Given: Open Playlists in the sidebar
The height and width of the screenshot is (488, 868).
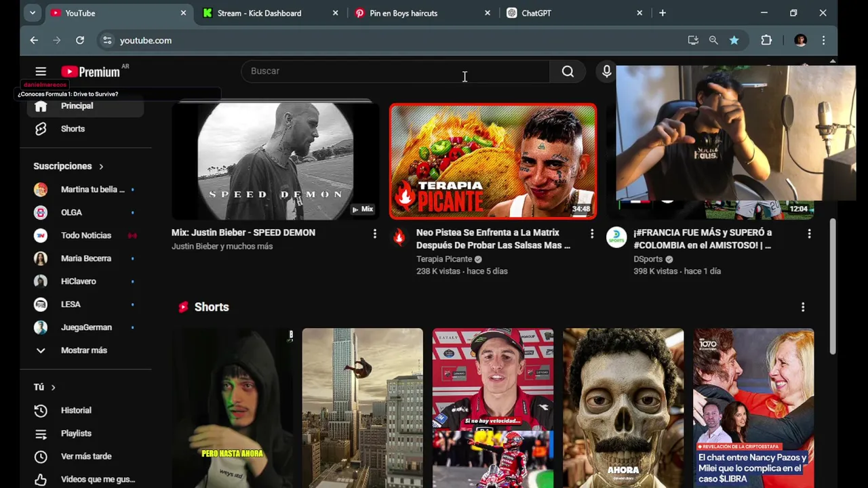Looking at the screenshot, I should pyautogui.click(x=85, y=433).
